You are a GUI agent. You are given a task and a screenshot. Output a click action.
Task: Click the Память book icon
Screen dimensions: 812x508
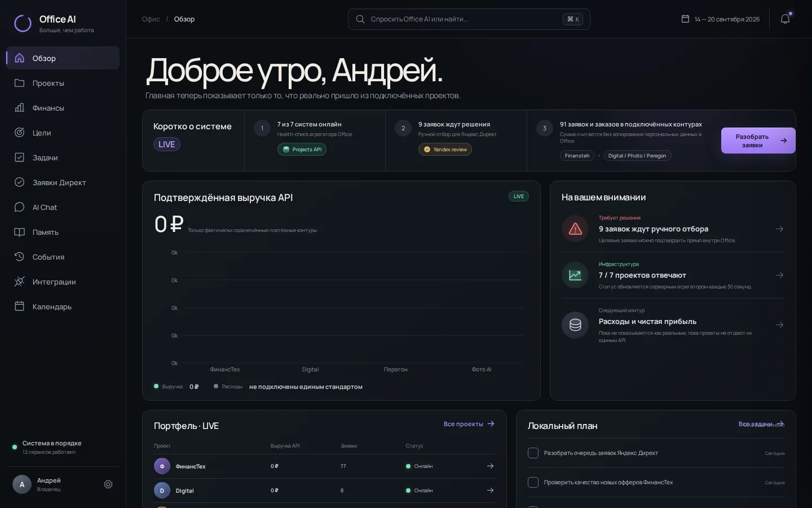pos(19,232)
